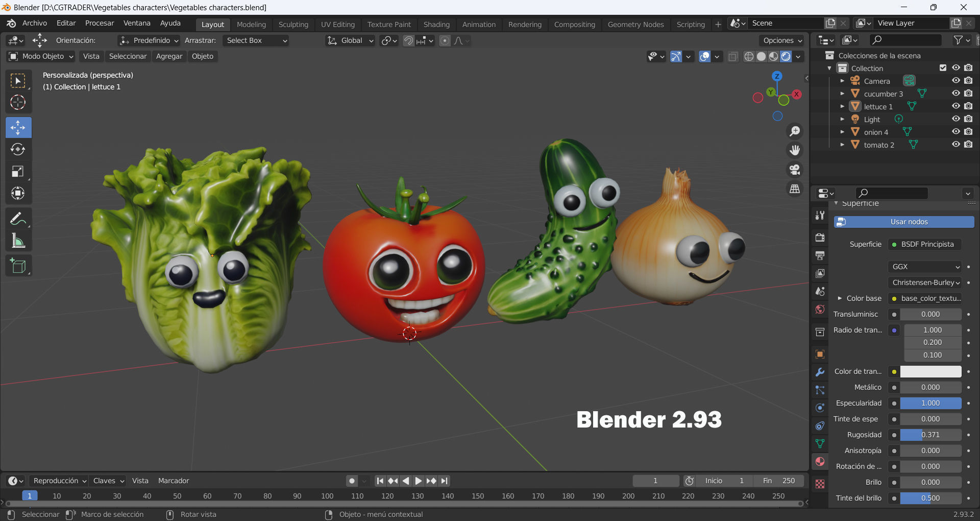Viewport: 980px width, 521px height.
Task: Click Especularidad 1.000 slider
Action: pyautogui.click(x=930, y=403)
